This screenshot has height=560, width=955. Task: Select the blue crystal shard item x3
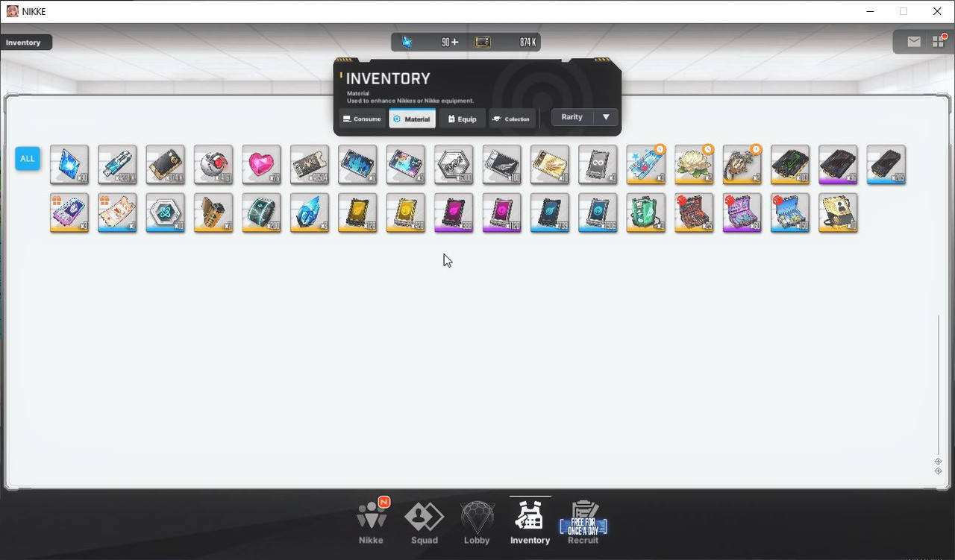(310, 213)
